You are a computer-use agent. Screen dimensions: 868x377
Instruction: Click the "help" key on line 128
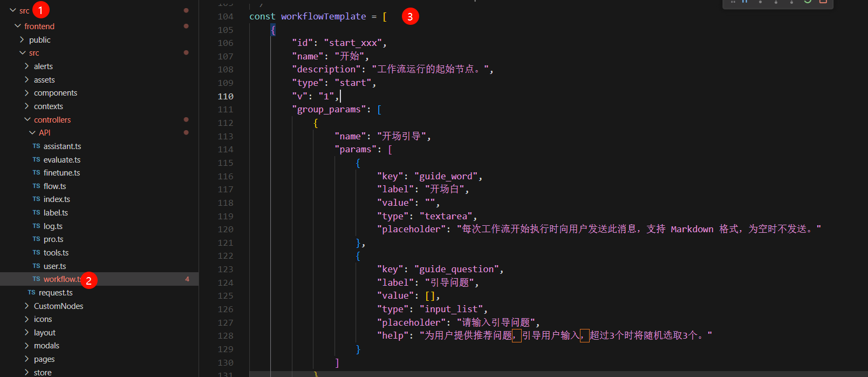pos(393,335)
